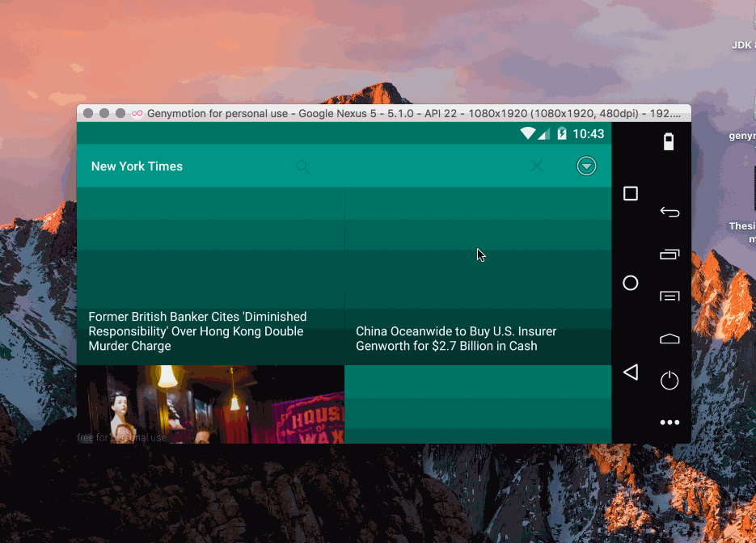Clear the search with the X icon

click(536, 166)
